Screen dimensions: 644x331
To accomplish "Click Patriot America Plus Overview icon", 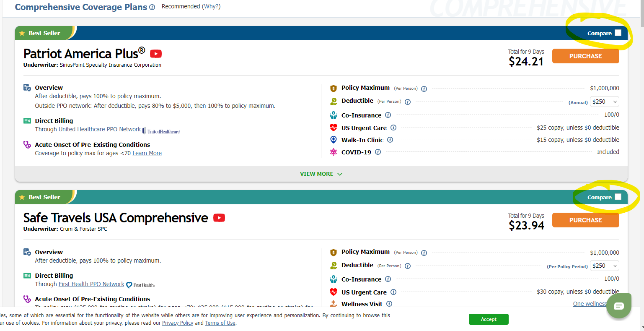I will 27,88.
